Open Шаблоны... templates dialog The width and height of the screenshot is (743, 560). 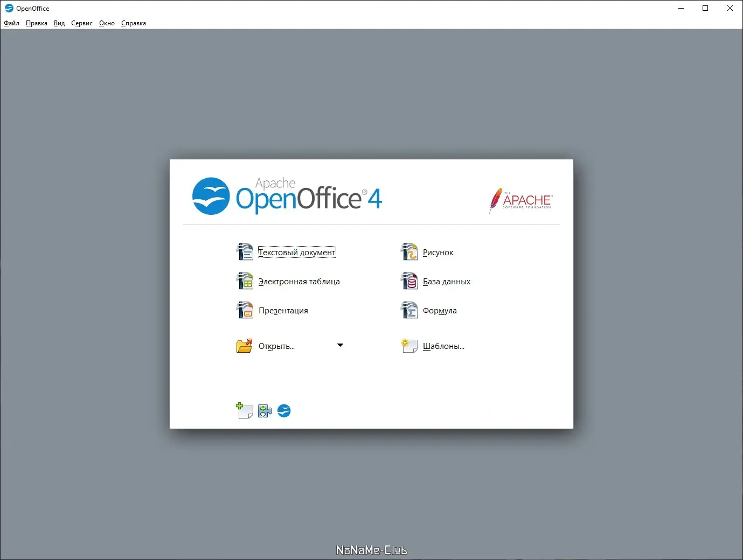[443, 346]
